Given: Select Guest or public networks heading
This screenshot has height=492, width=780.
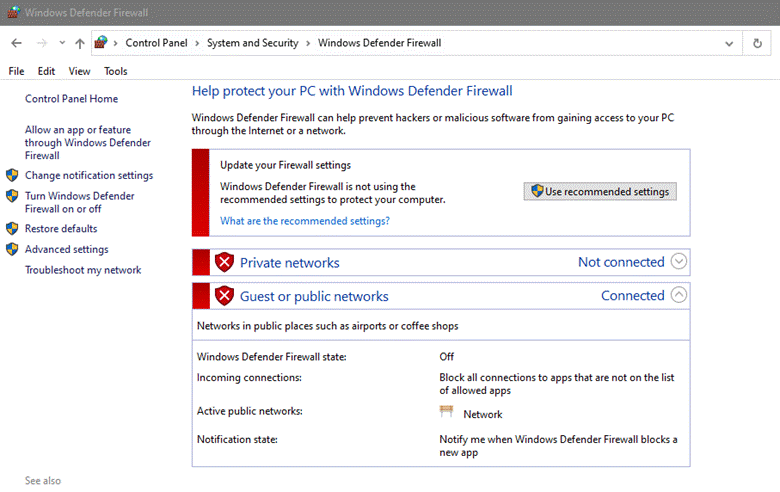Looking at the screenshot, I should (314, 296).
